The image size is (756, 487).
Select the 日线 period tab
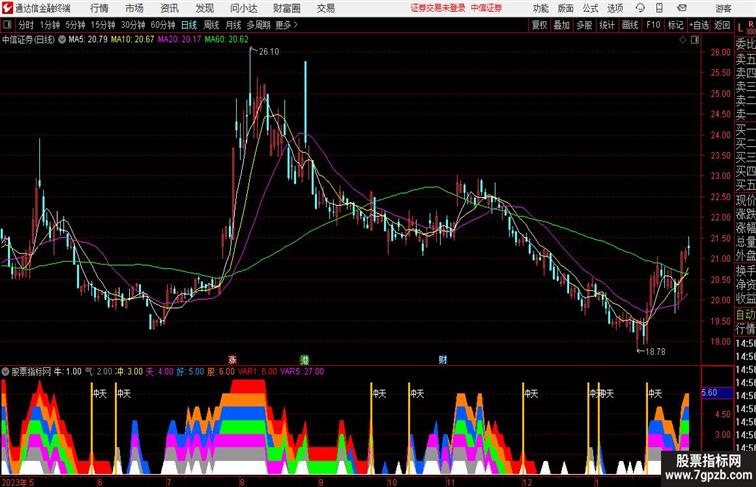click(x=189, y=25)
